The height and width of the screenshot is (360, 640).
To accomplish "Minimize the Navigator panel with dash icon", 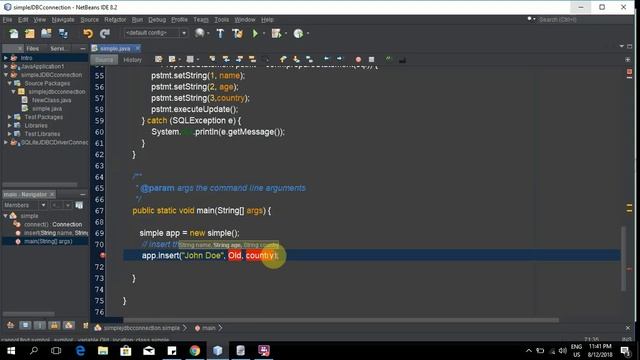I will click(83, 194).
